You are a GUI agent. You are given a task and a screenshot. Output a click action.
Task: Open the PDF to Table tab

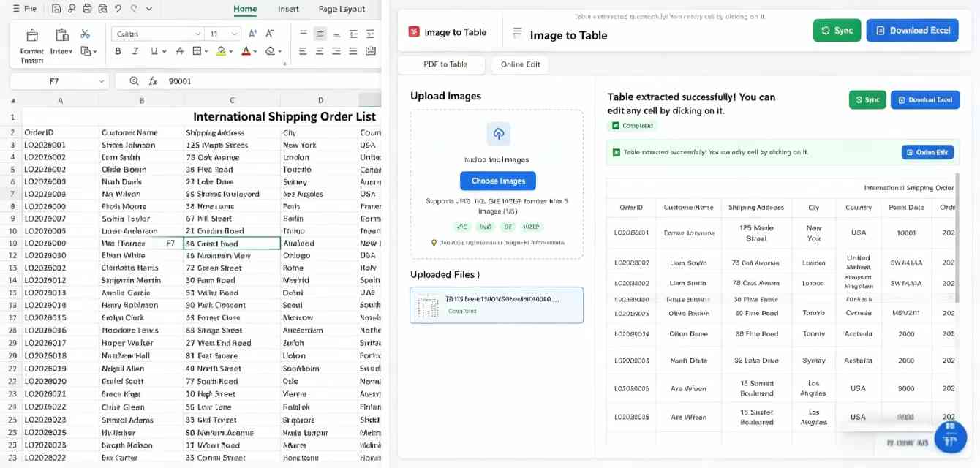point(442,64)
